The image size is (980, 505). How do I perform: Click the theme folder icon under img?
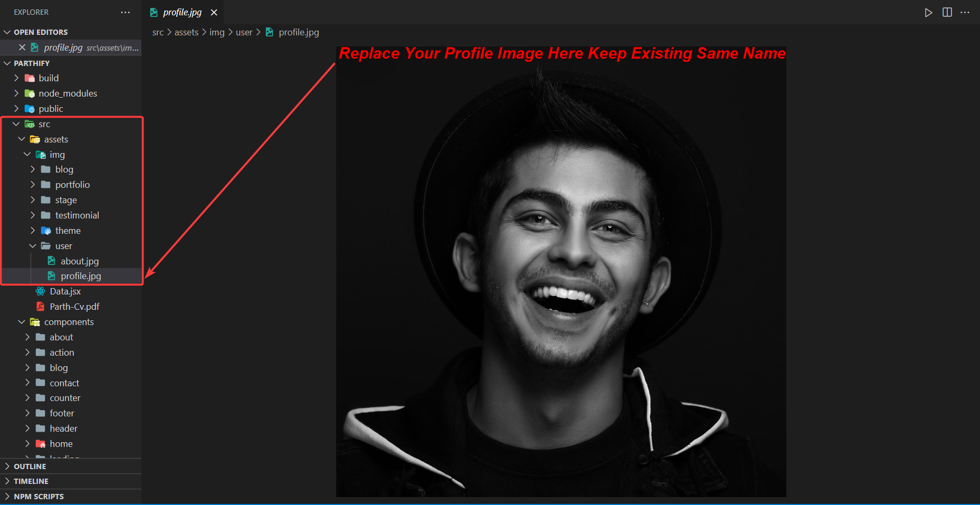click(45, 231)
